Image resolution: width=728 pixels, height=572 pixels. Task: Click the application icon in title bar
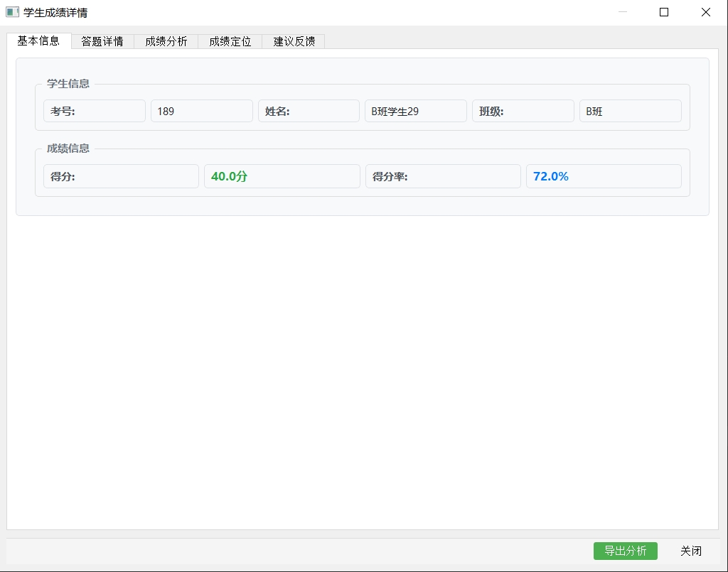pyautogui.click(x=11, y=12)
